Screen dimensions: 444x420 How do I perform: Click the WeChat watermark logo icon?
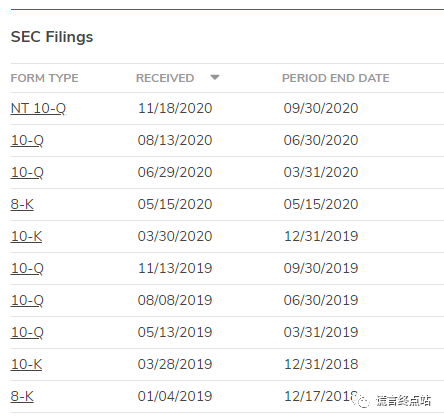[x=362, y=401]
